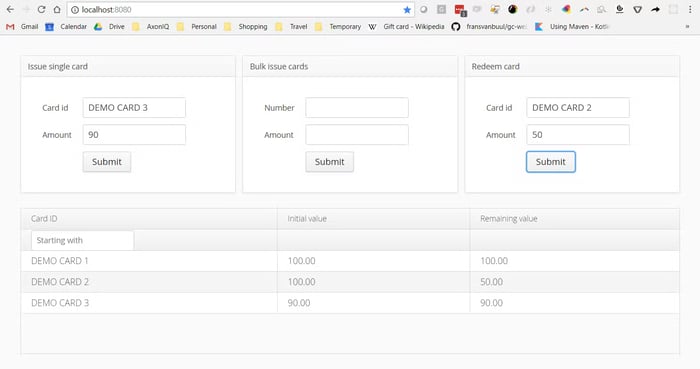
Task: Focus Number field in Bulk issue cards
Action: tap(357, 108)
